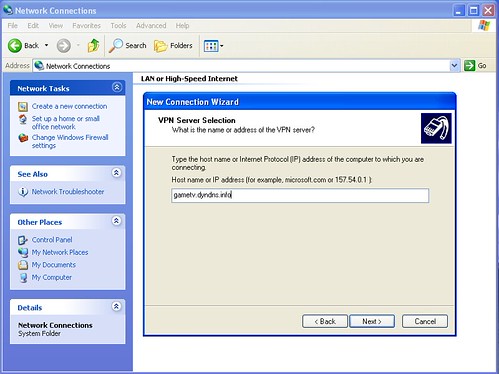Open the Edit menu
This screenshot has width=499, height=374.
pos(33,26)
